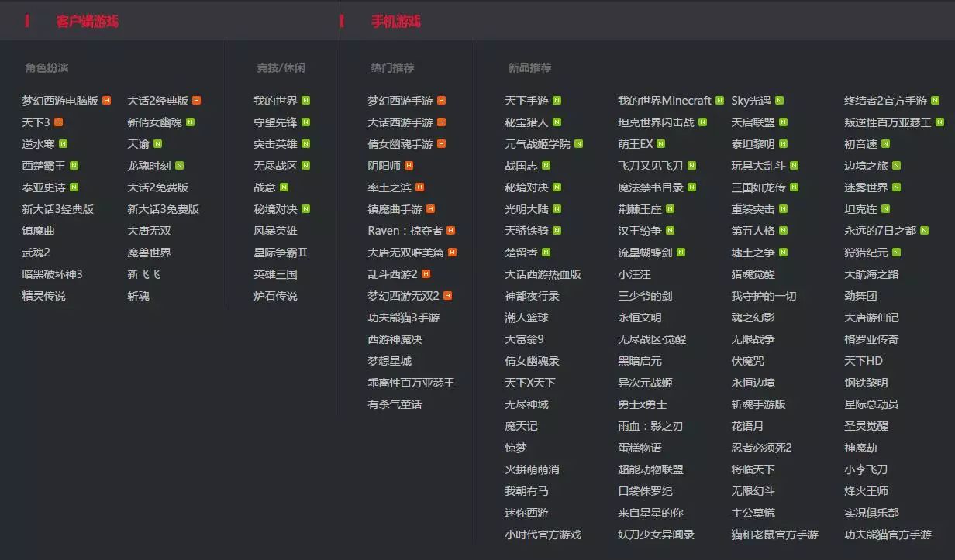Click the 梦想星城 link

coord(389,361)
